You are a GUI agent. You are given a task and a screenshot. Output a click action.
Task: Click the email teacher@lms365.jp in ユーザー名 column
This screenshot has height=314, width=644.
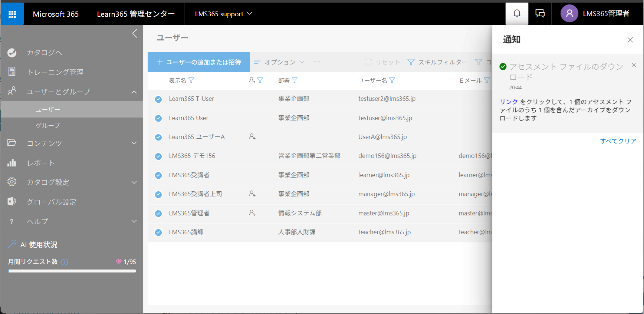(x=384, y=232)
